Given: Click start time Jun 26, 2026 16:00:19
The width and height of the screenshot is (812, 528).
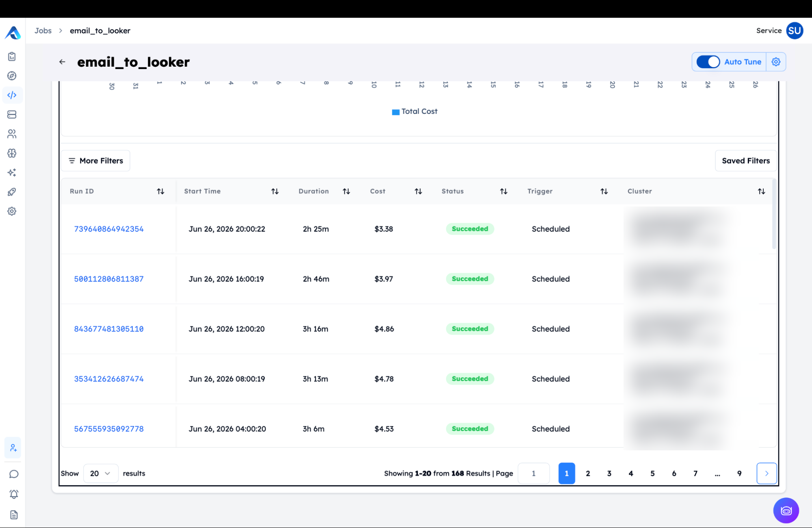Looking at the screenshot, I should point(226,279).
